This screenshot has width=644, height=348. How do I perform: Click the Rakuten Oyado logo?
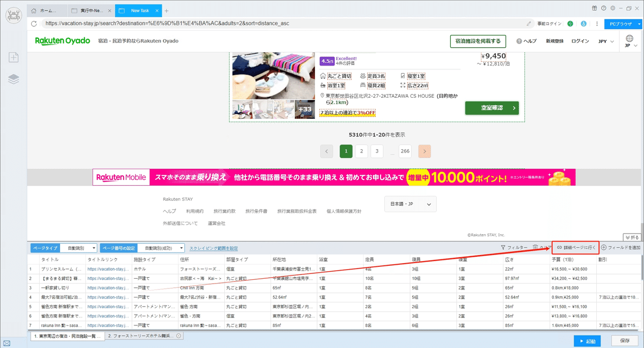pyautogui.click(x=62, y=41)
